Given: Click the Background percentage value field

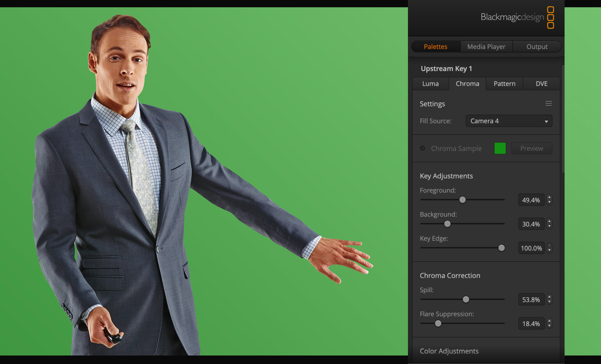Looking at the screenshot, I should [531, 224].
